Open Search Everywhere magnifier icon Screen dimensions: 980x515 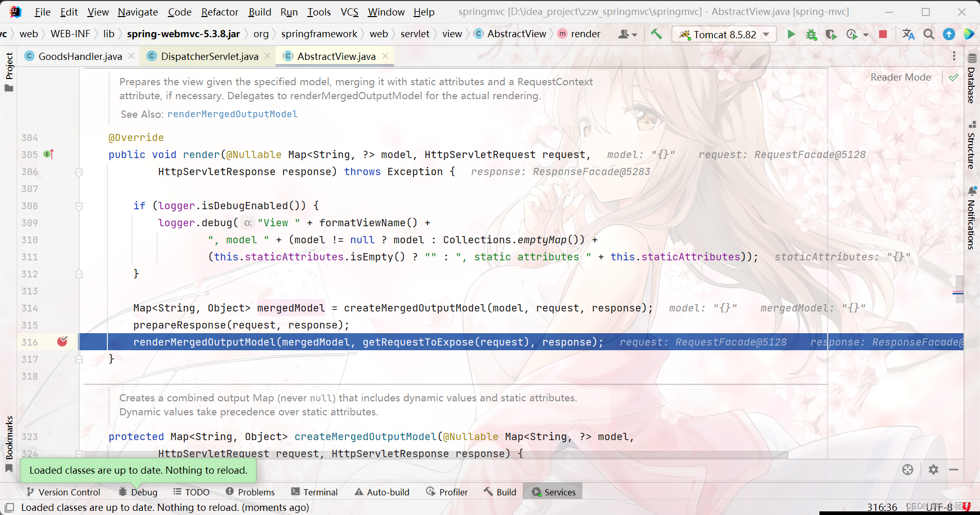pos(929,34)
